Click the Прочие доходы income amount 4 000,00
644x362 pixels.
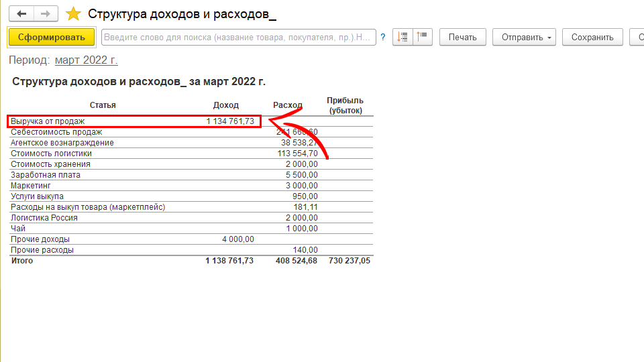(238, 239)
